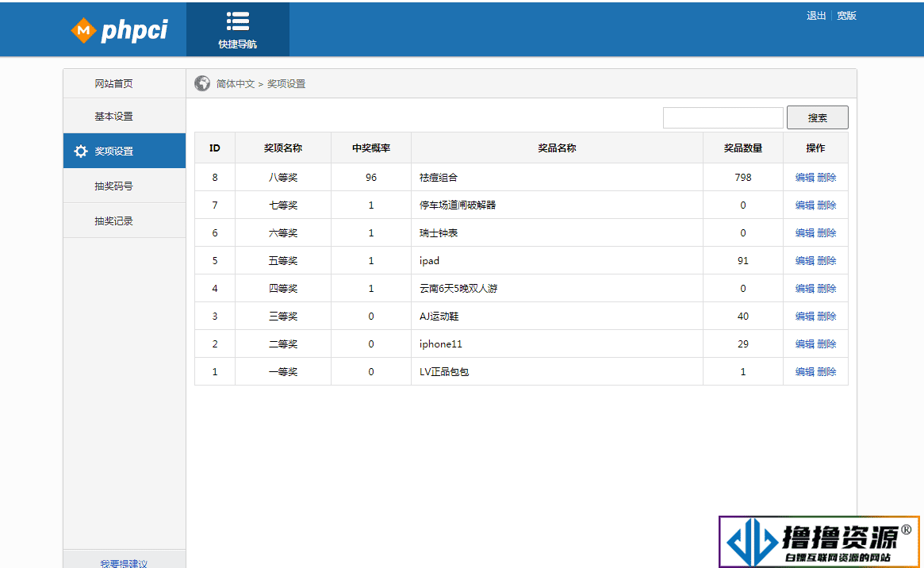This screenshot has width=924, height=568.
Task: Click the 中奖概率 column header
Action: tap(371, 148)
